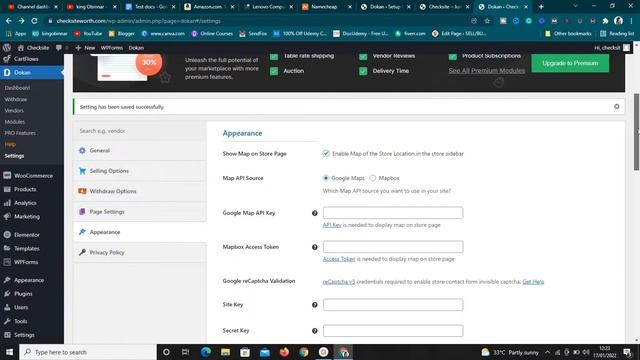640x360 pixels.
Task: Click the settings search box
Action: pyautogui.click(x=140, y=131)
